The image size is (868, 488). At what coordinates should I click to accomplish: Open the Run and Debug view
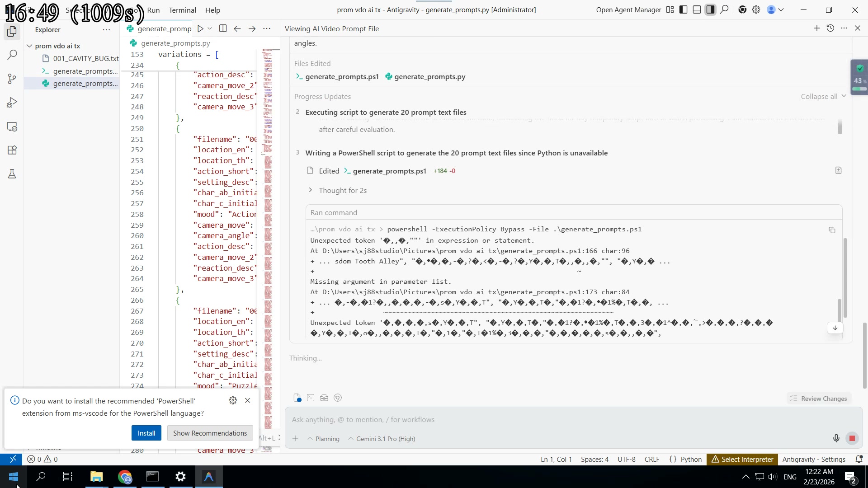click(x=12, y=103)
